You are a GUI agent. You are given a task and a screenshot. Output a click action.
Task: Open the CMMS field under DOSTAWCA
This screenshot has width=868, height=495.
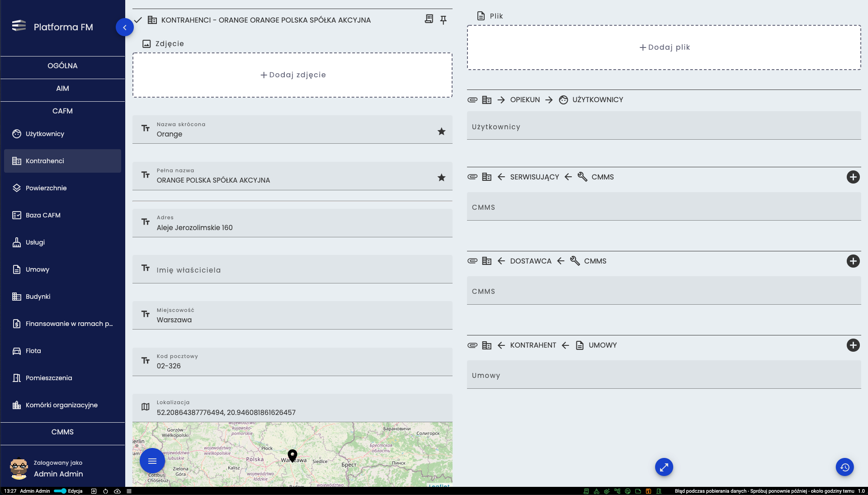tap(664, 291)
